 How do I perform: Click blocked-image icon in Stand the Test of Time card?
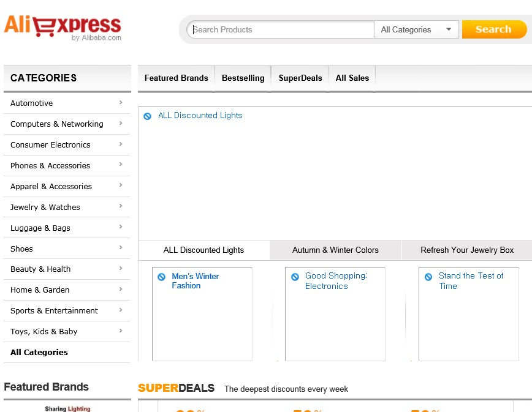pos(428,277)
